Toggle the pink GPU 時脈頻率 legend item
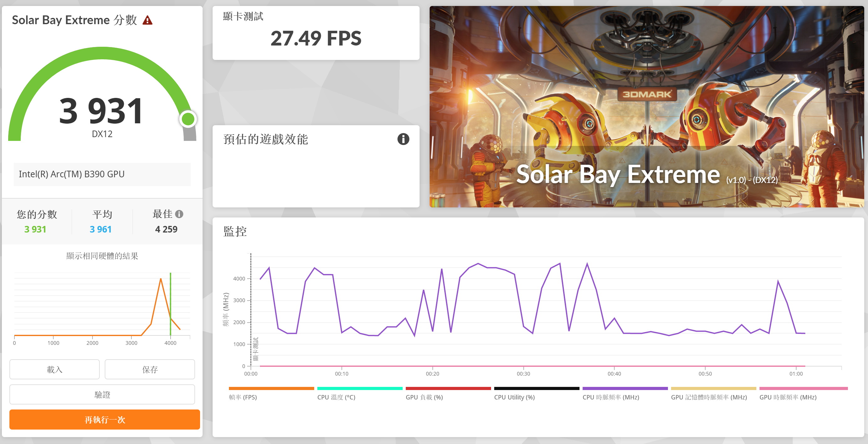The height and width of the screenshot is (444, 868). [787, 397]
